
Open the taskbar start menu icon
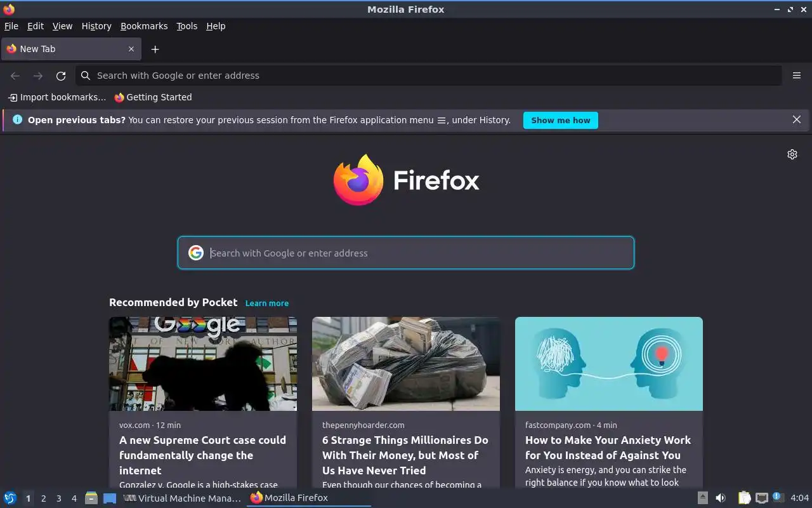pyautogui.click(x=10, y=498)
